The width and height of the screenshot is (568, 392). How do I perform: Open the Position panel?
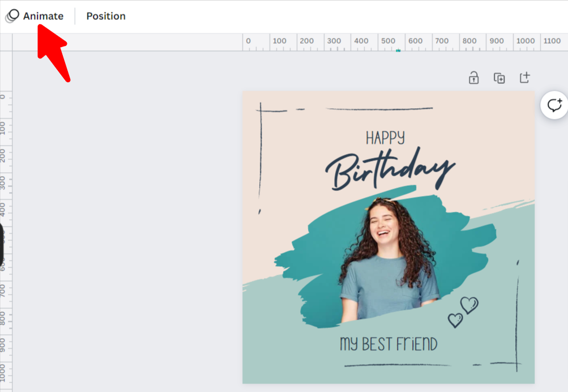106,16
